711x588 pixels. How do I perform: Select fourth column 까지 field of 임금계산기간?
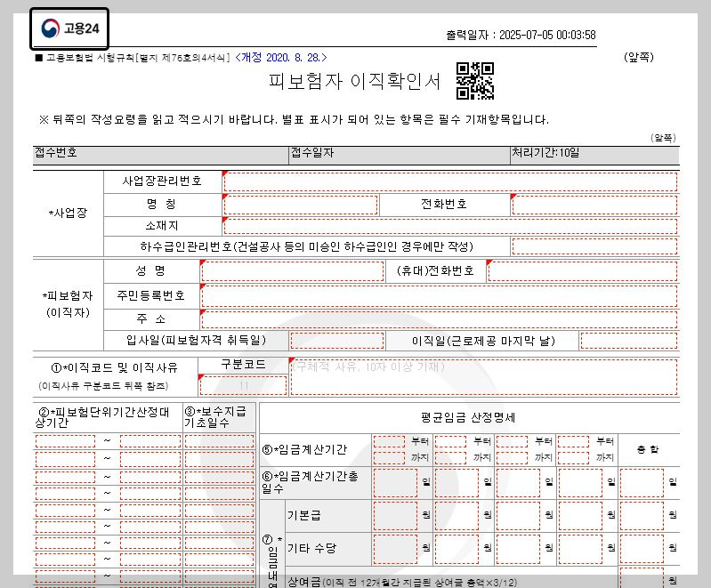click(574, 458)
